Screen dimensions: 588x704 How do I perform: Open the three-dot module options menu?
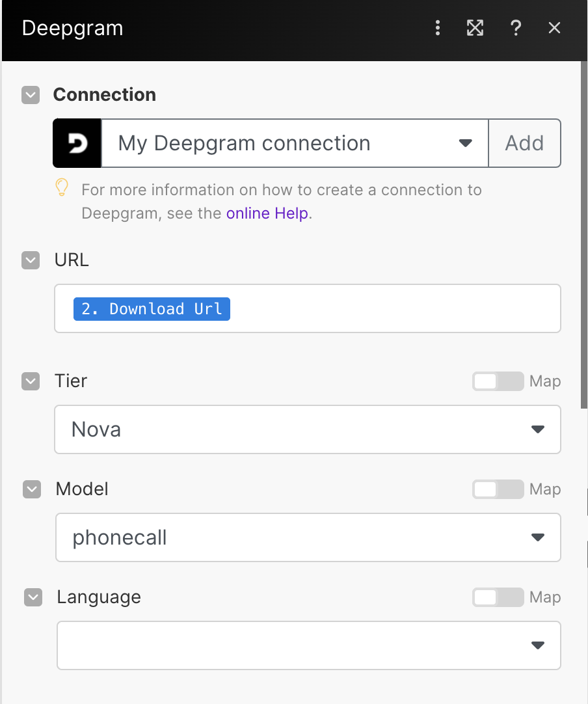(x=438, y=28)
